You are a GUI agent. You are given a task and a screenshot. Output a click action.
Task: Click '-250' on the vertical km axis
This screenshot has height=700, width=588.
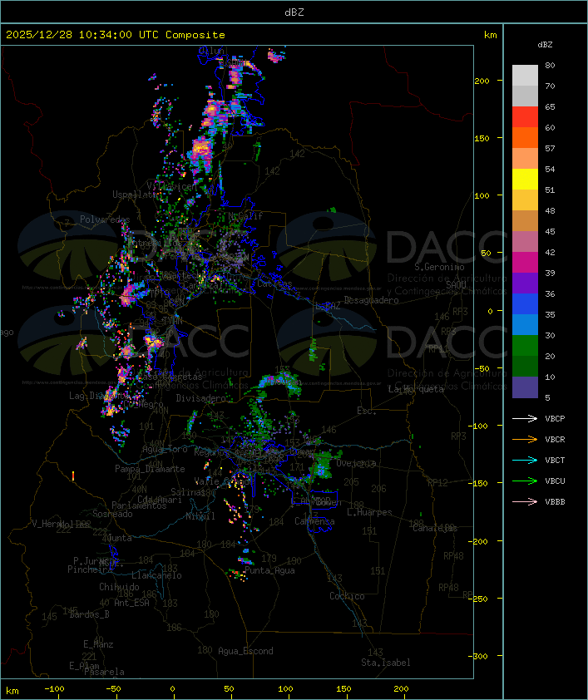(x=480, y=599)
